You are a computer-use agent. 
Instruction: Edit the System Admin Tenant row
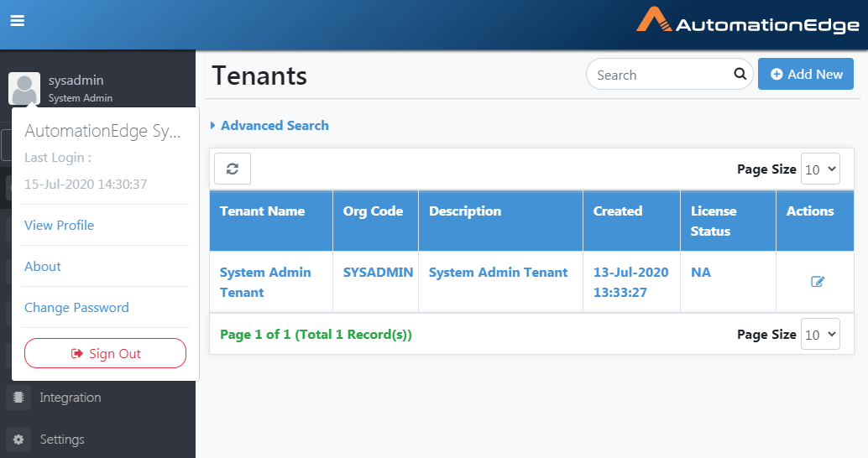click(817, 282)
